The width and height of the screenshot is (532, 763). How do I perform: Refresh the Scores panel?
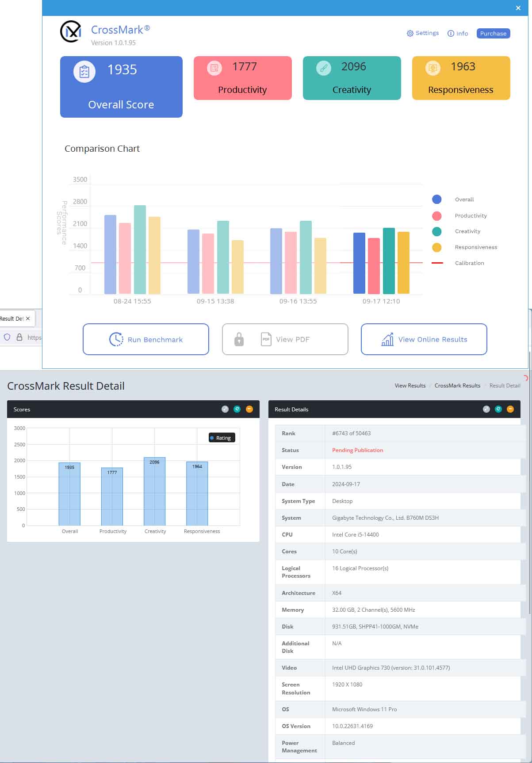click(x=237, y=409)
